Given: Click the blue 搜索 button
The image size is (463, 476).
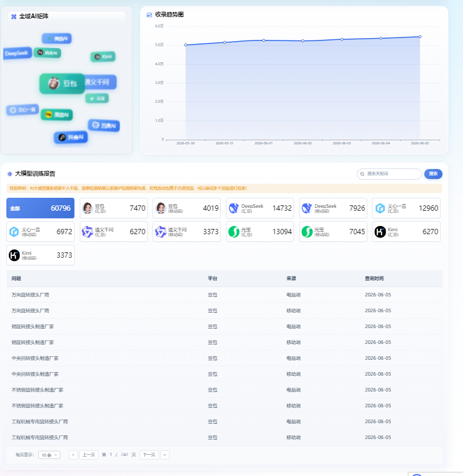Looking at the screenshot, I should click(433, 174).
